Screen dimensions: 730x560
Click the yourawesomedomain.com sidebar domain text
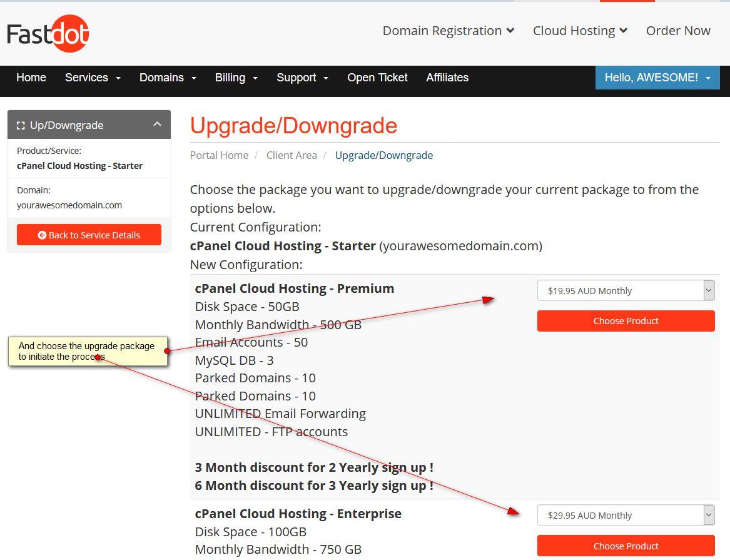tap(69, 205)
